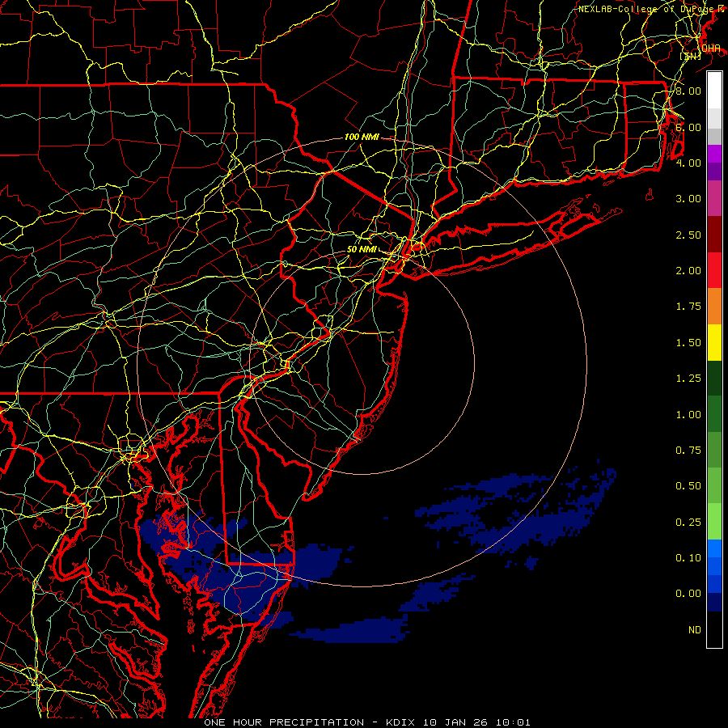
Task: Select the 0.10 legend value
Action: tap(688, 558)
